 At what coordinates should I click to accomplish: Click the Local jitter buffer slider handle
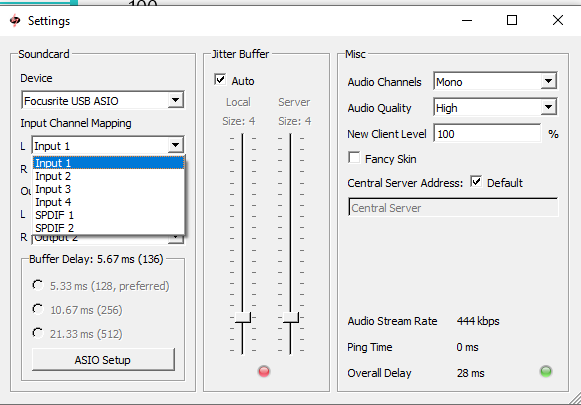pyautogui.click(x=243, y=318)
